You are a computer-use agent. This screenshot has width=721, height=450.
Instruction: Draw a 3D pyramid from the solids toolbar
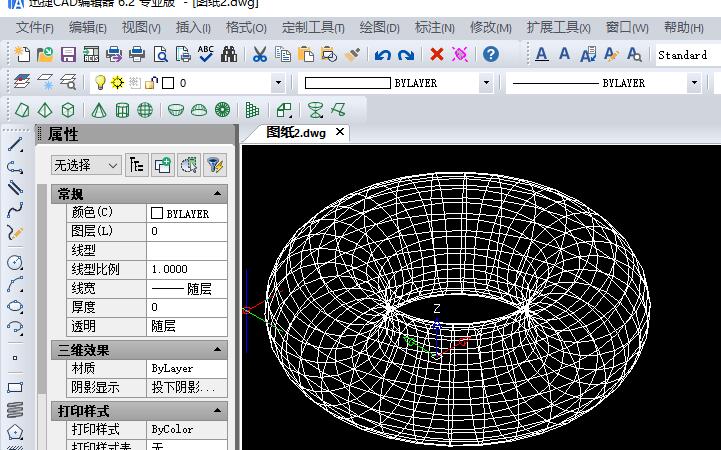pos(45,110)
